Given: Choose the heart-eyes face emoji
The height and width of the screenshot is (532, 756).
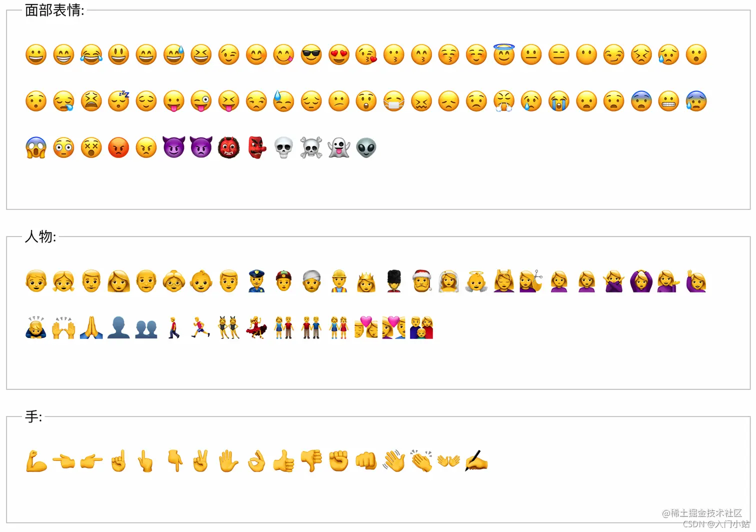Looking at the screenshot, I should pyautogui.click(x=338, y=54).
